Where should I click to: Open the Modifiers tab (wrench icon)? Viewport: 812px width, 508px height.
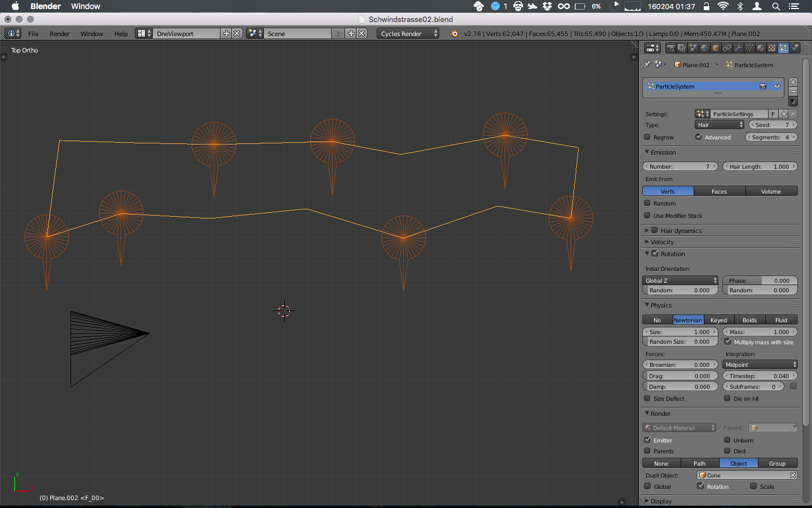point(738,48)
